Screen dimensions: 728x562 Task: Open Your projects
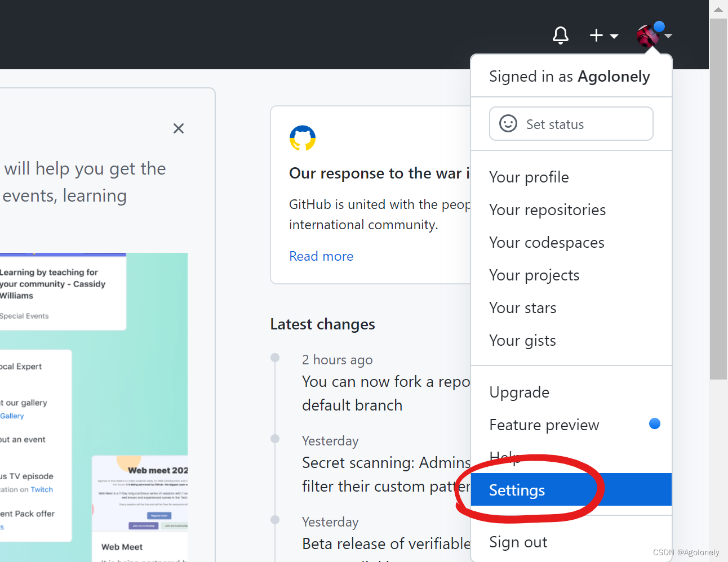click(571, 275)
